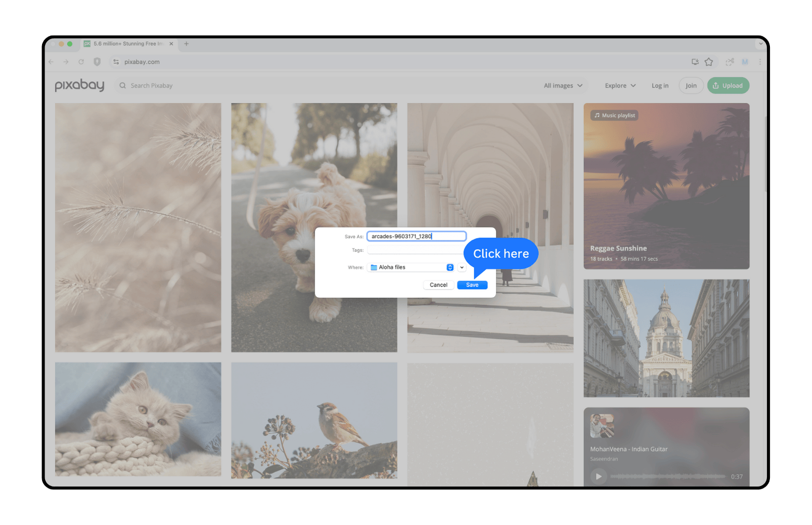
Task: Click the Aloha files folder icon
Action: pyautogui.click(x=374, y=268)
